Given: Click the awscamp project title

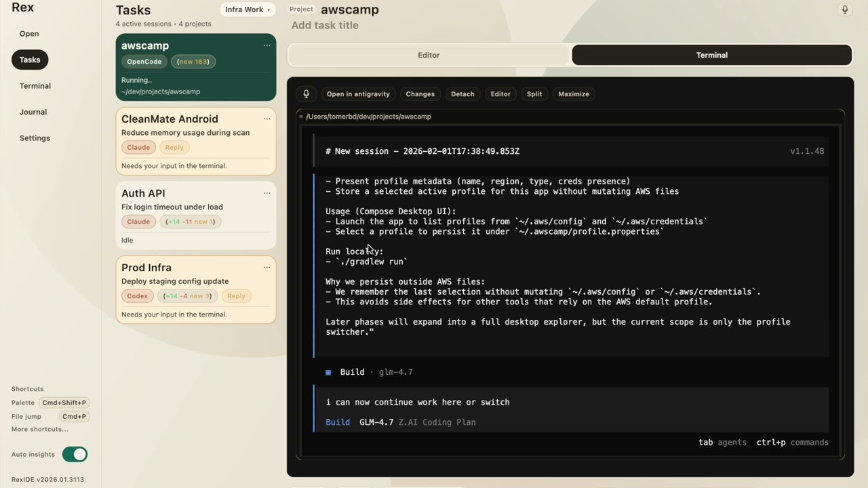Looking at the screenshot, I should pyautogui.click(x=350, y=9).
